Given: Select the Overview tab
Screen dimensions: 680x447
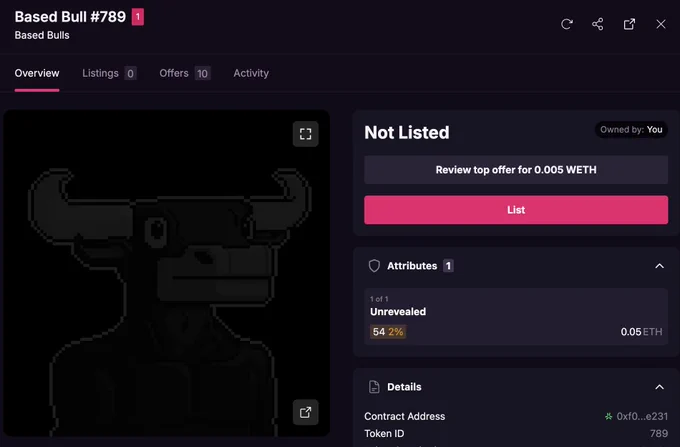Looking at the screenshot, I should coord(37,73).
